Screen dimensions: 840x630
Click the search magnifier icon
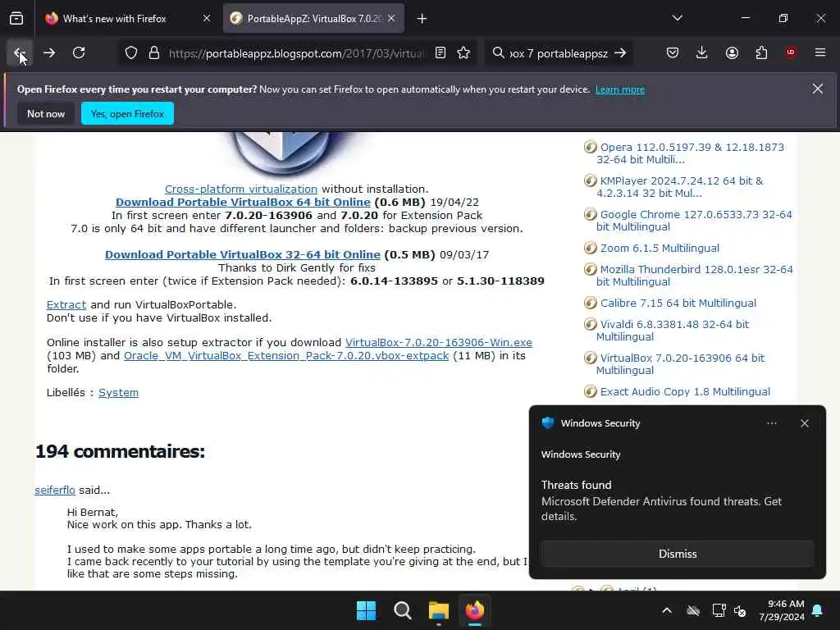(x=498, y=53)
